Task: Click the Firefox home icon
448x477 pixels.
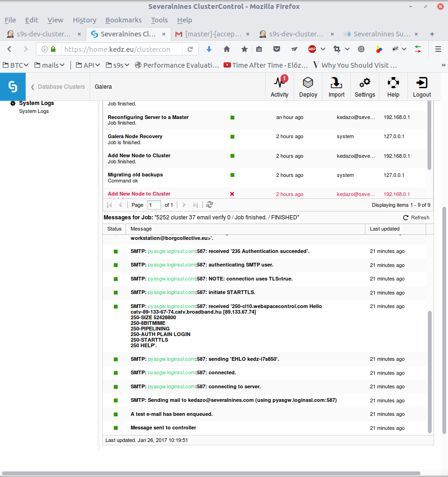Action: pos(227,49)
